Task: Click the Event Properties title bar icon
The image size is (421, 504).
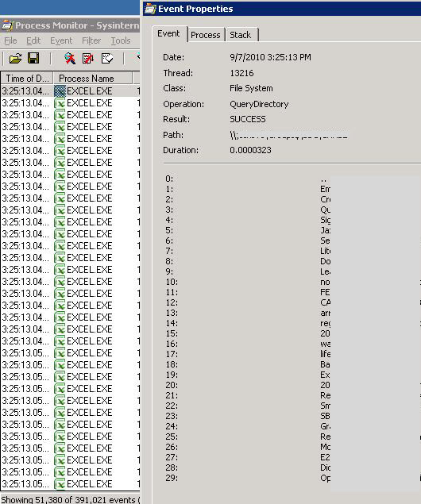Action: point(150,9)
